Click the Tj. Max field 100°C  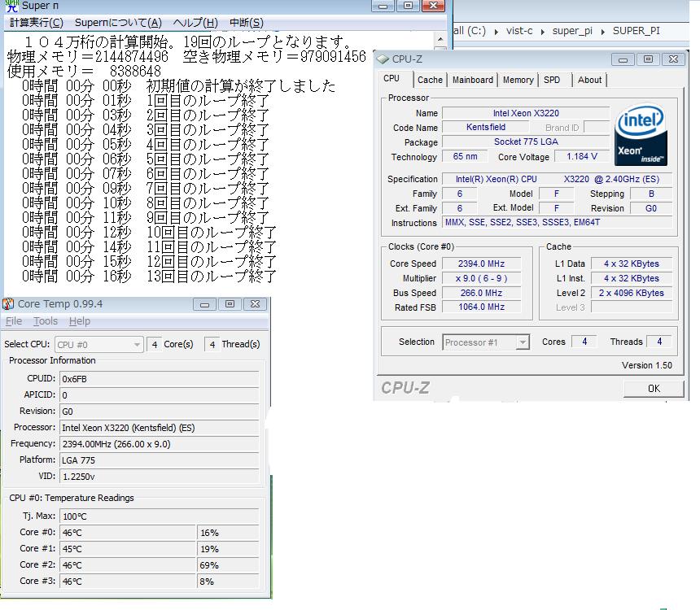click(x=159, y=516)
